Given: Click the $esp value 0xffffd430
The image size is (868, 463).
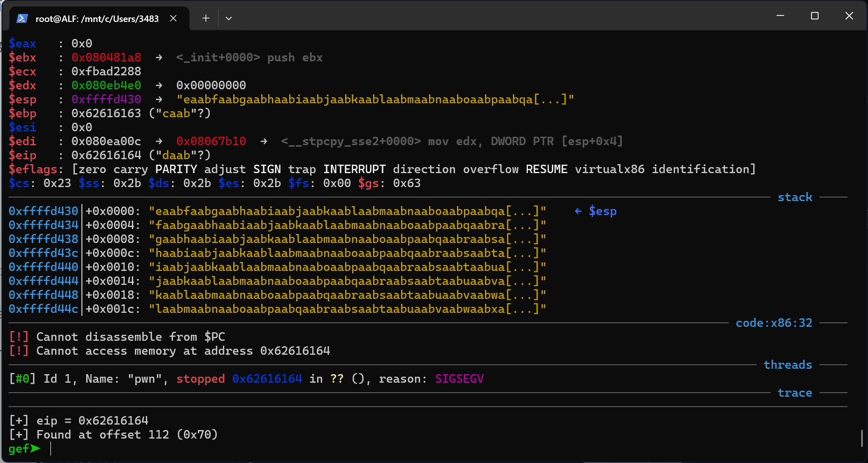Looking at the screenshot, I should (106, 99).
